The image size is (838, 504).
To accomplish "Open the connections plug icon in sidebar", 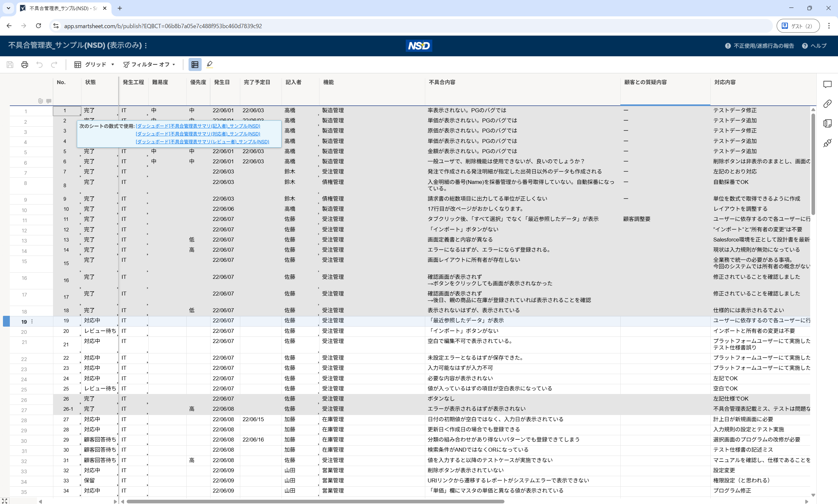I will (827, 143).
